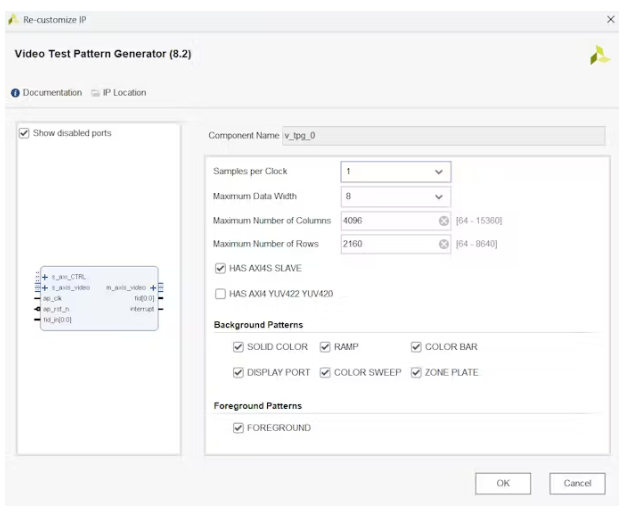Toggle Show disabled ports checkbox
Image resolution: width=625 pixels, height=512 pixels.
click(x=25, y=133)
